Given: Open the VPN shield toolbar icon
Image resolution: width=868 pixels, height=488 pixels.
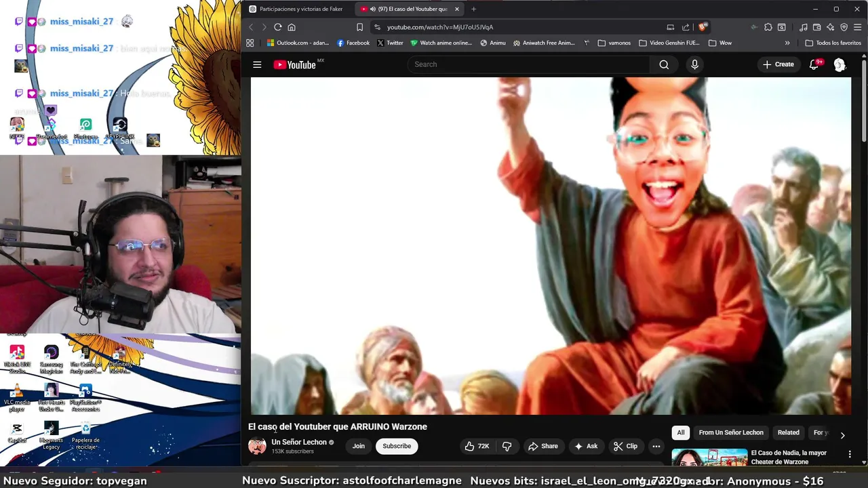Looking at the screenshot, I should tap(844, 27).
